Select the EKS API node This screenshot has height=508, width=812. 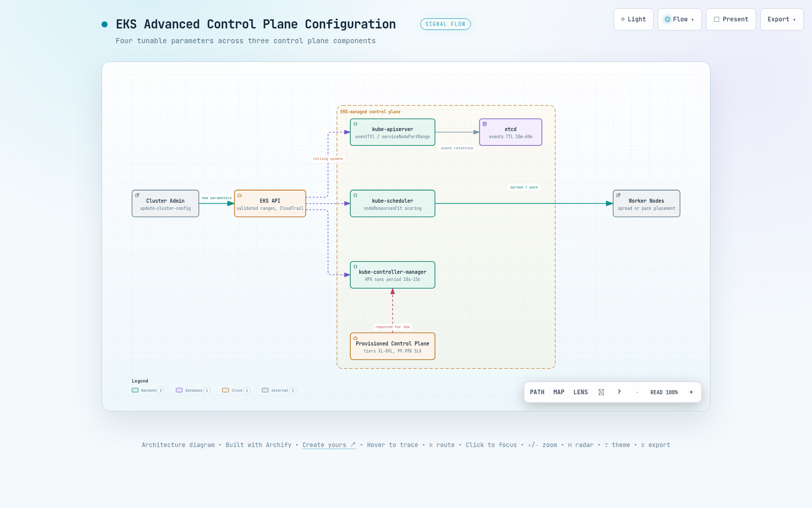pyautogui.click(x=270, y=204)
